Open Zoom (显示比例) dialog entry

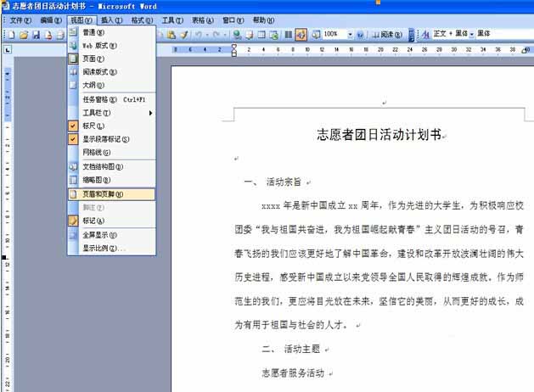point(112,248)
